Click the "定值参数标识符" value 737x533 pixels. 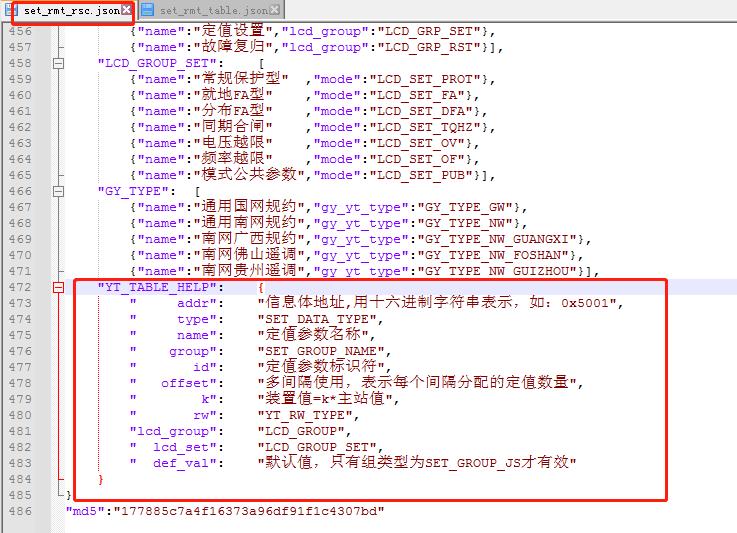tap(321, 367)
